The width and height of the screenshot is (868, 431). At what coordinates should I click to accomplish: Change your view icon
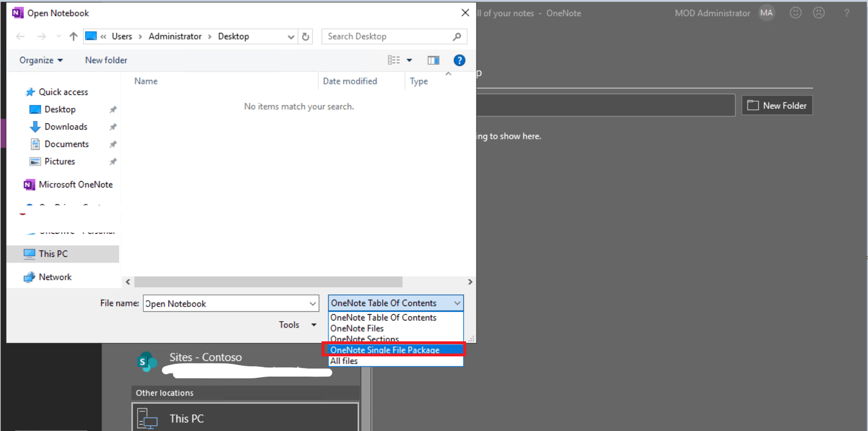394,60
